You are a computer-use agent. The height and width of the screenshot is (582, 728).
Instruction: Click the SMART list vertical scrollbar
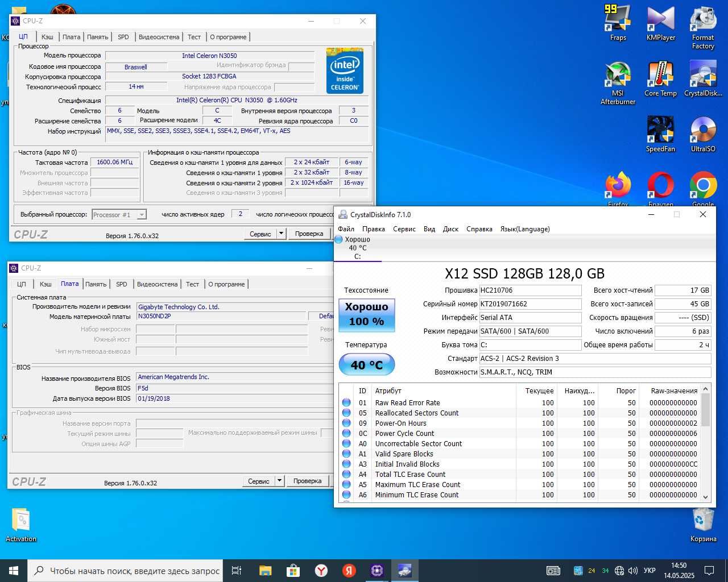pos(705,443)
